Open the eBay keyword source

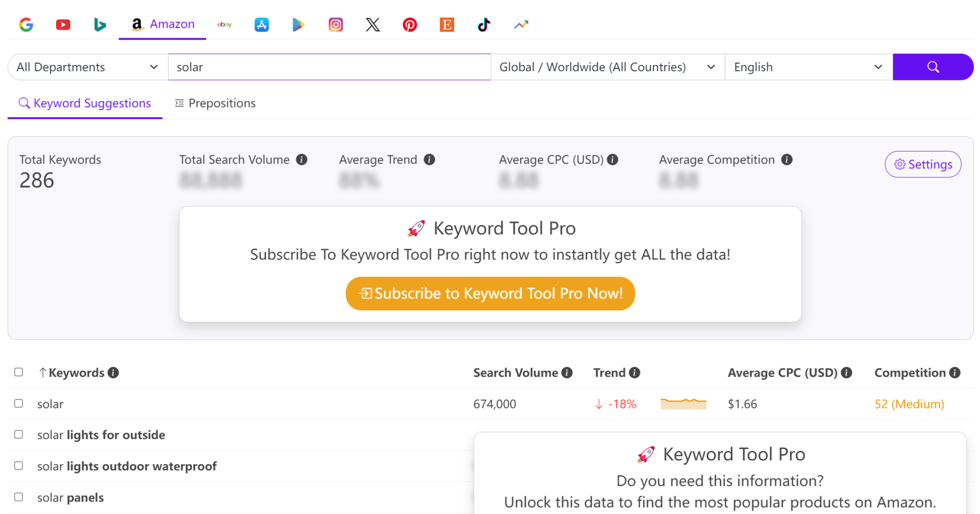tap(224, 24)
